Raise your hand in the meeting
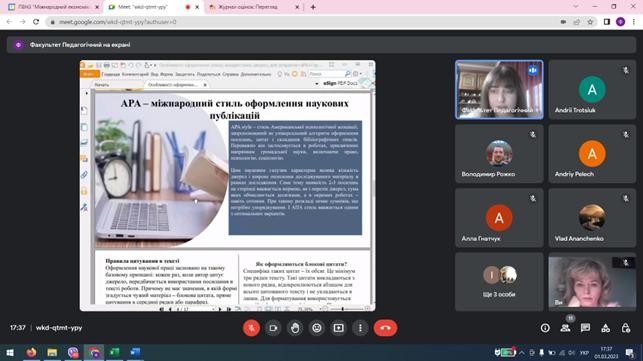 (x=295, y=328)
